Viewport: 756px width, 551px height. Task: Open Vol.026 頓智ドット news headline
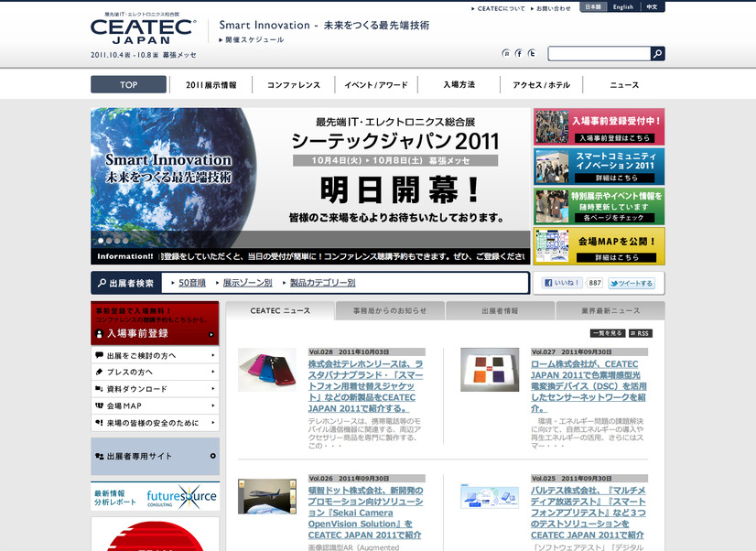[366, 513]
